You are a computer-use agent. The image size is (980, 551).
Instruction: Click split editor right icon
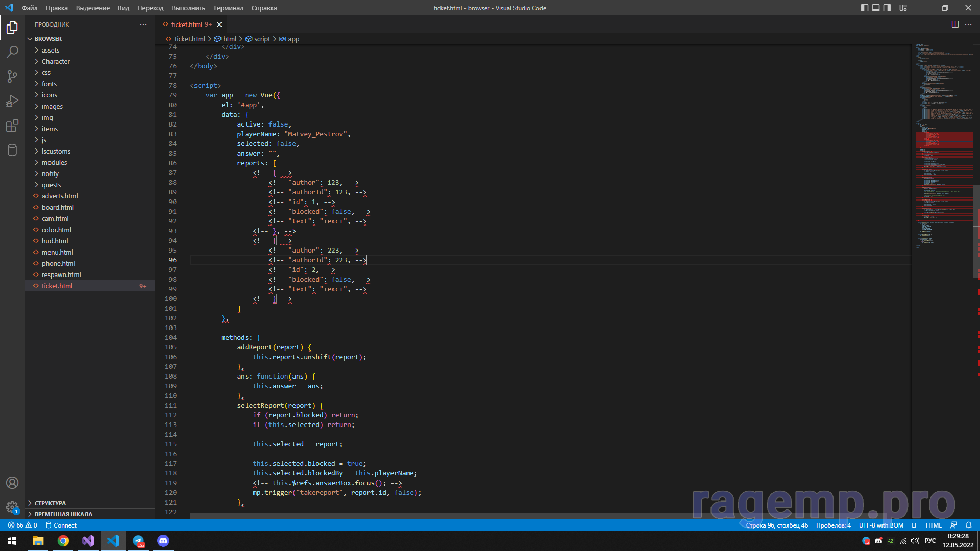[x=955, y=24]
